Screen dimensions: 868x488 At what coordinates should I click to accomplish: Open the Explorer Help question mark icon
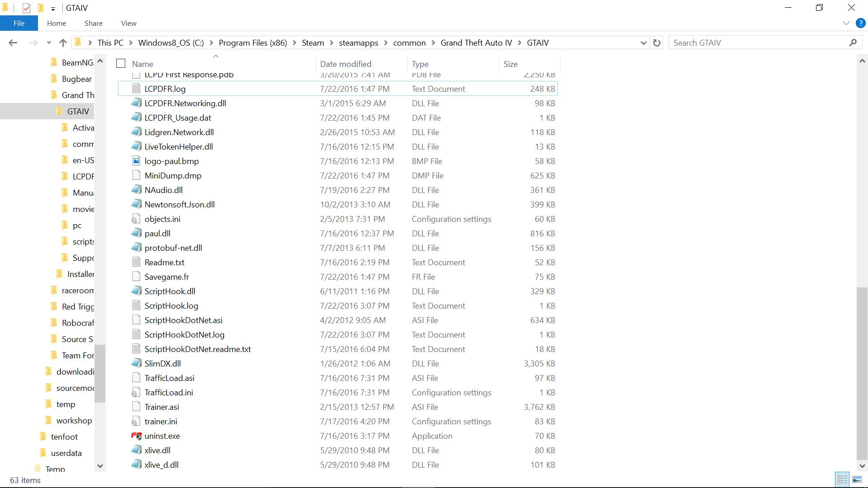[860, 23]
